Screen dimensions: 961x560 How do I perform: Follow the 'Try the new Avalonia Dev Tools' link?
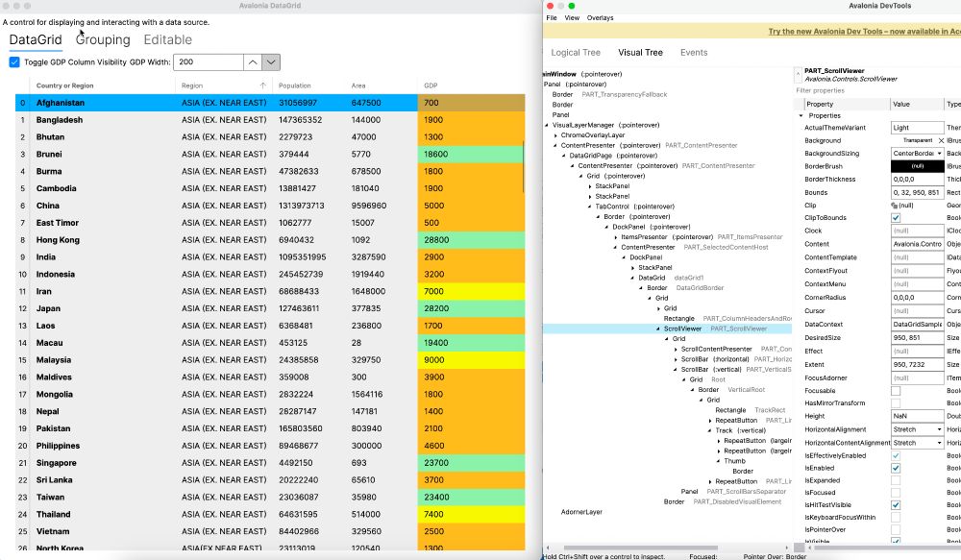(x=864, y=32)
